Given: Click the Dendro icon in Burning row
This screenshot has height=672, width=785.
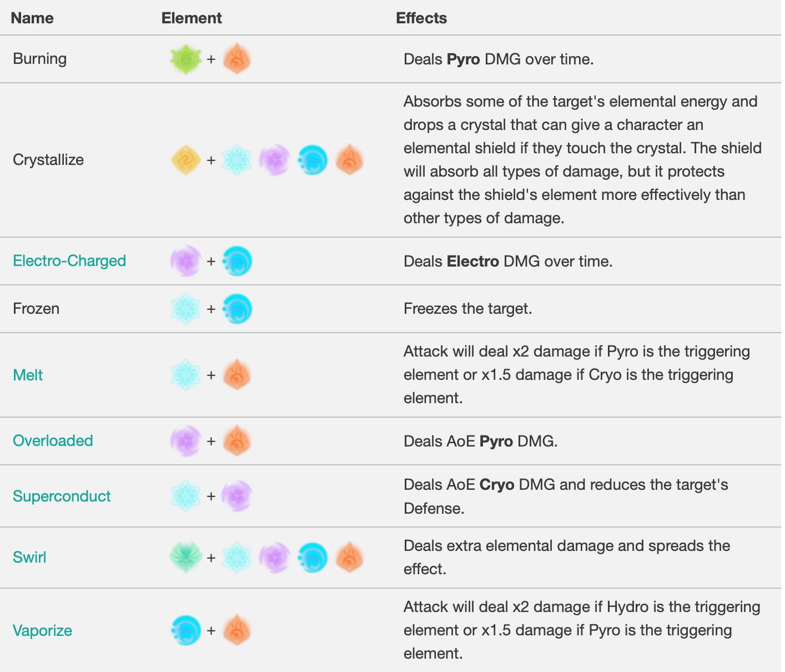Looking at the screenshot, I should [185, 59].
